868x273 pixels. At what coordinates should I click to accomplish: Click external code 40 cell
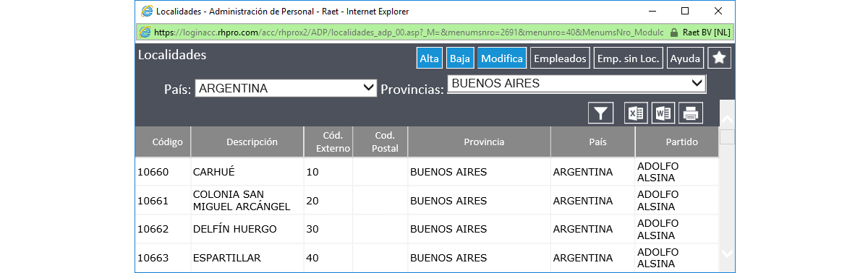(328, 258)
